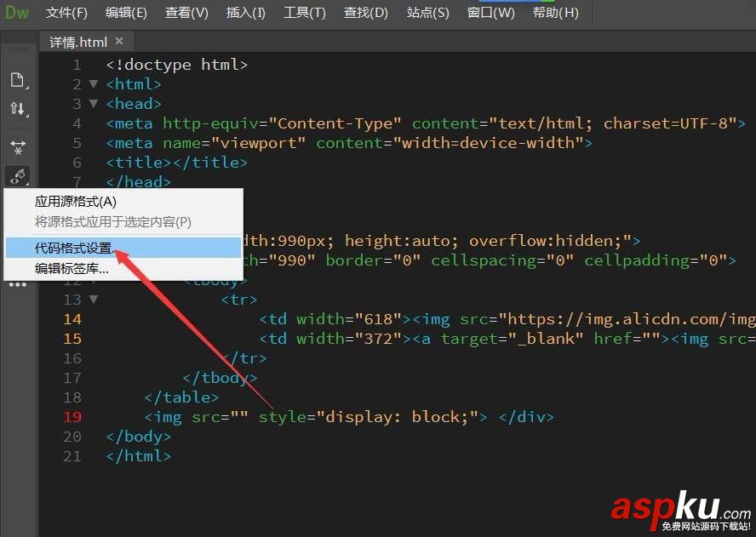Screen dimensions: 756x537
Task: Click the Dw application logo
Action: [17, 12]
